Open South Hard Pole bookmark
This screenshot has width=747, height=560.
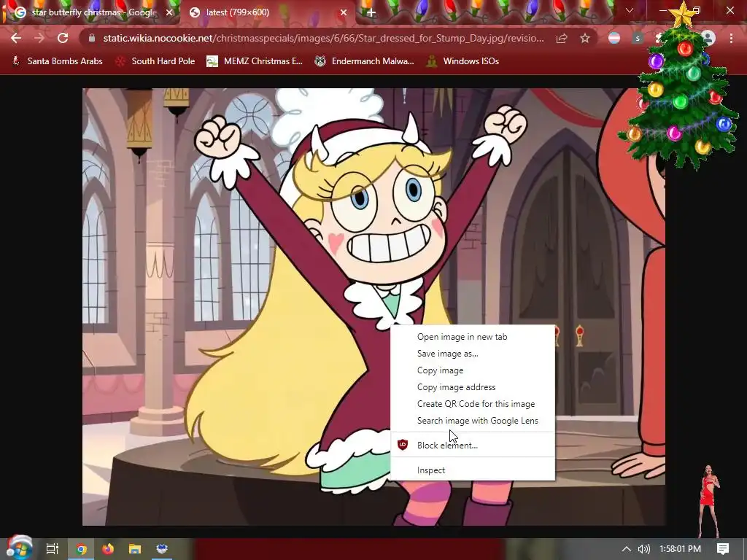[155, 61]
